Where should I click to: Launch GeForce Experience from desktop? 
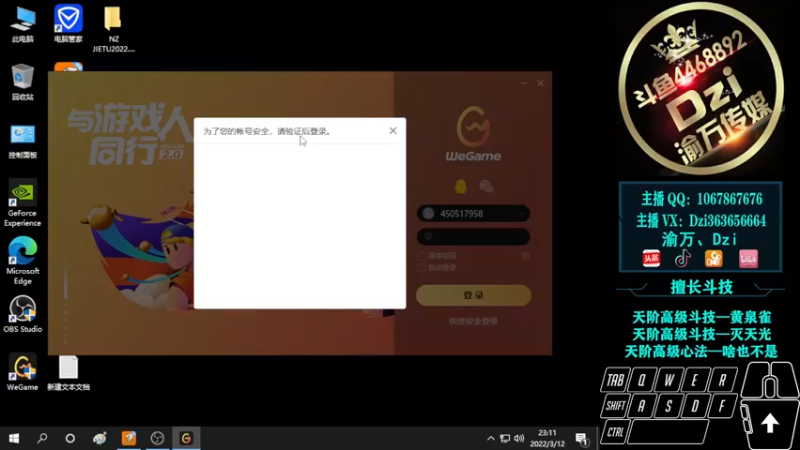pos(22,203)
